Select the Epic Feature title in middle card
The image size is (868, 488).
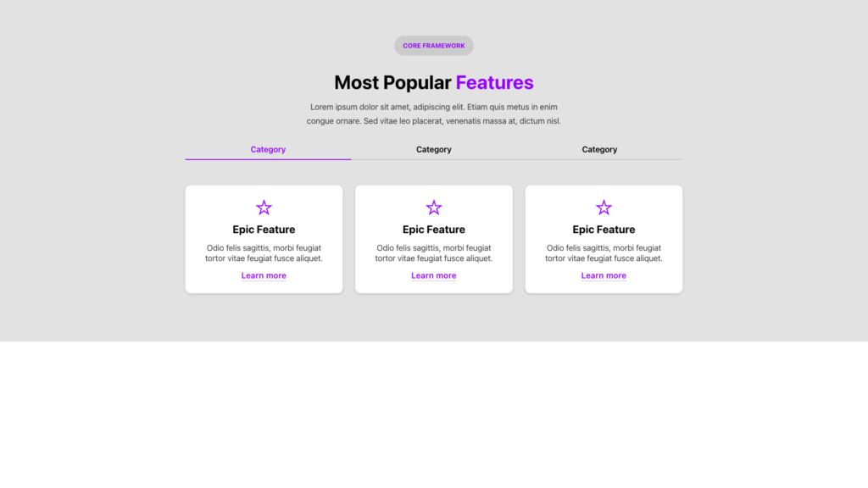pyautogui.click(x=434, y=230)
